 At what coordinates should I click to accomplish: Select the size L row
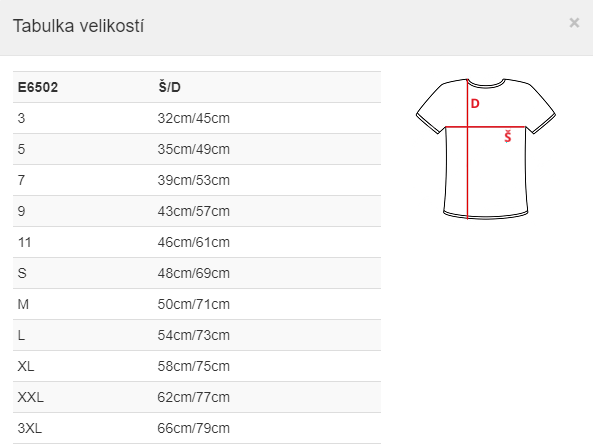197,335
